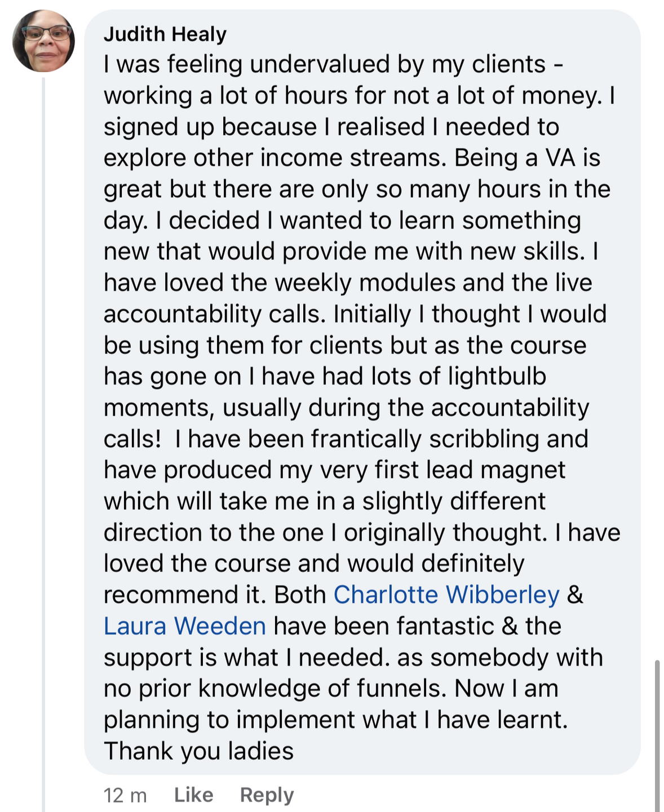The width and height of the screenshot is (664, 812).
Task: Click the Judith Healy commenter name
Action: pos(165,34)
